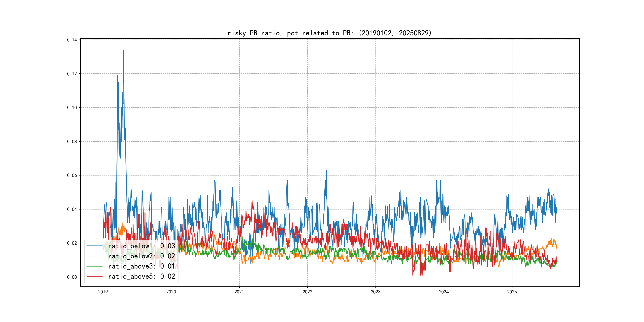Click the 2021 x-axis tick label
This screenshot has width=644, height=322.
[239, 292]
